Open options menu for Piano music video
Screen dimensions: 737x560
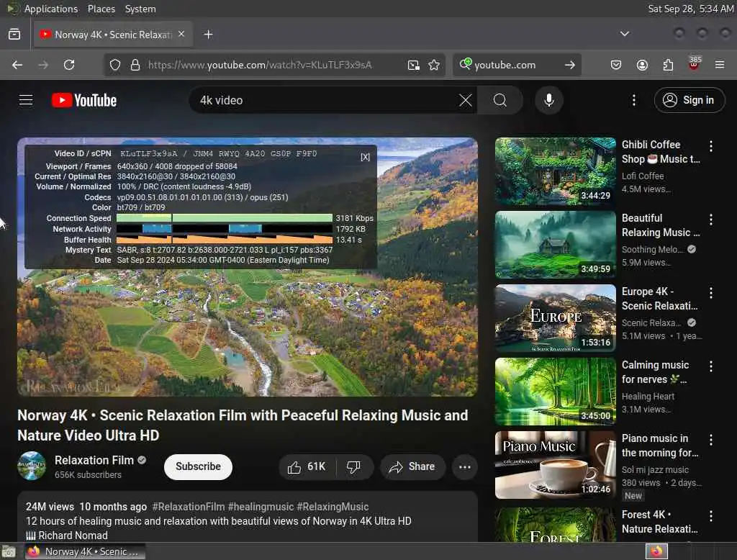[710, 440]
